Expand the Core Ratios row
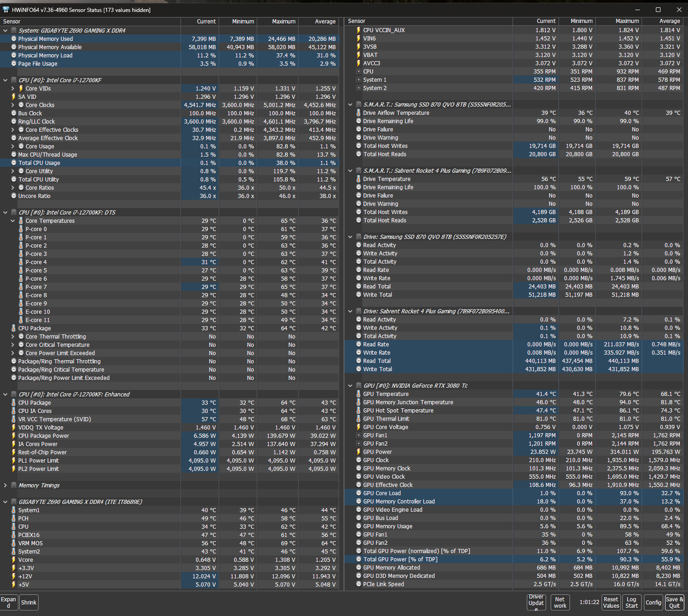The width and height of the screenshot is (688, 616). tap(13, 188)
